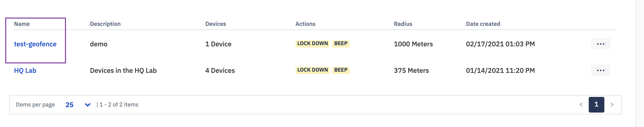Sort by the Description column header

pyautogui.click(x=105, y=24)
